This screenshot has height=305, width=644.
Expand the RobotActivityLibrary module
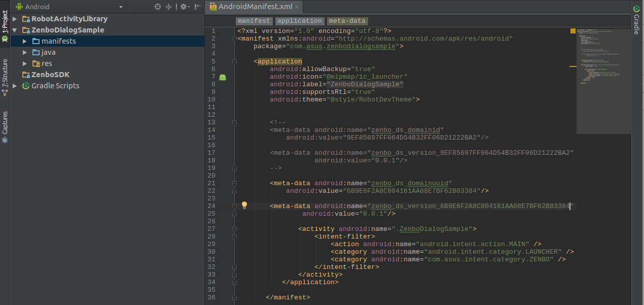tap(15, 19)
